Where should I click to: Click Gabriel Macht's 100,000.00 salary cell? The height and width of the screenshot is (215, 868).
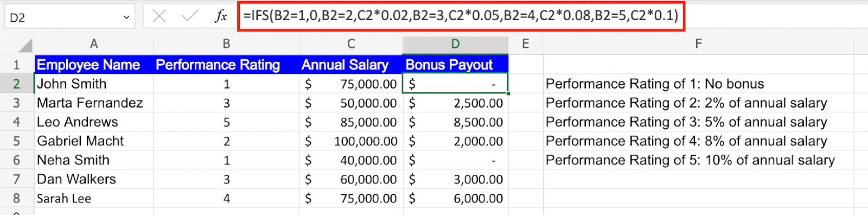pyautogui.click(x=351, y=141)
